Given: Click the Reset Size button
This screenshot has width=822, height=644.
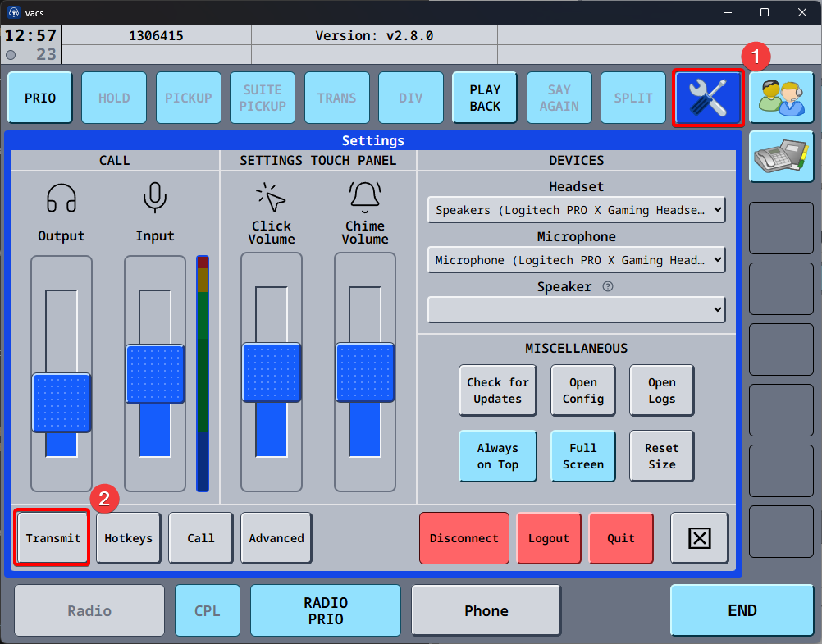Looking at the screenshot, I should pos(661,456).
